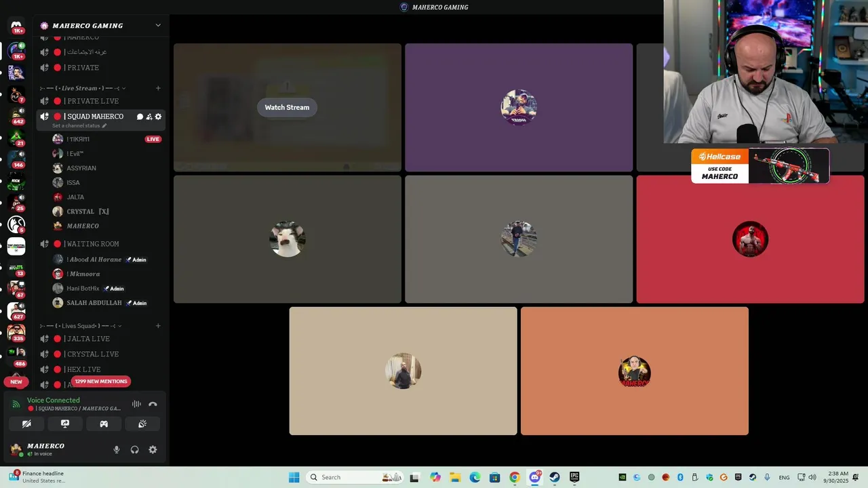Click the LIVE badge next to TIKRITI

(153, 139)
